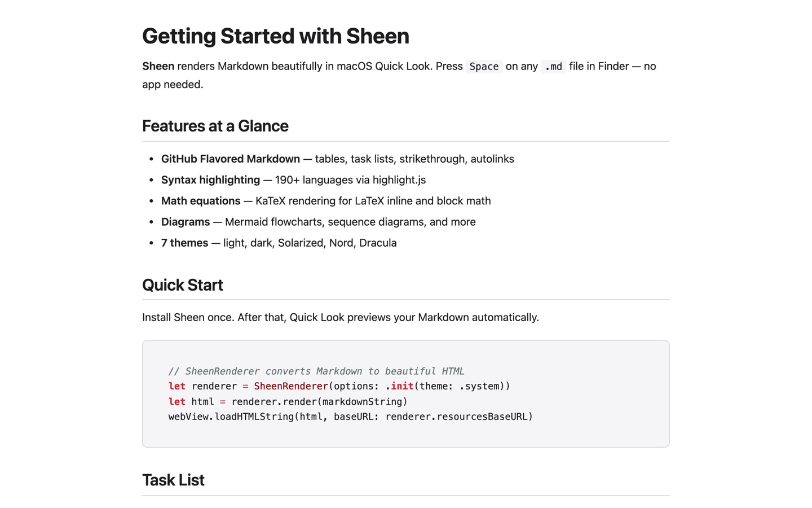Select the "webView.loadHTMLString" code line

(x=350, y=417)
